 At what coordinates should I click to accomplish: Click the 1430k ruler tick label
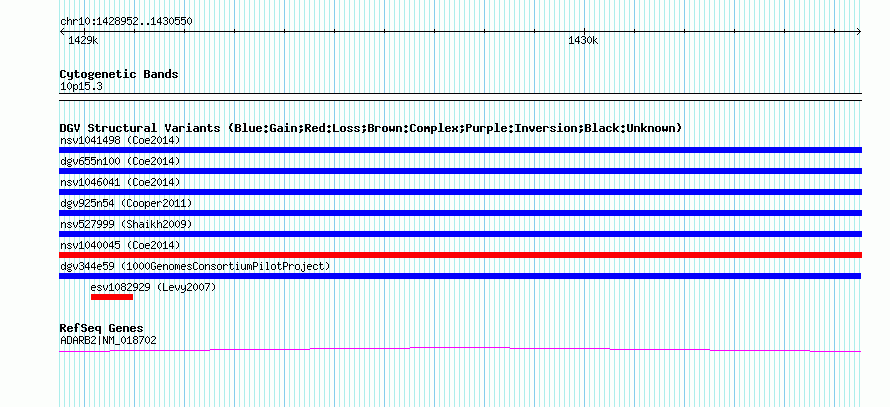[x=583, y=41]
